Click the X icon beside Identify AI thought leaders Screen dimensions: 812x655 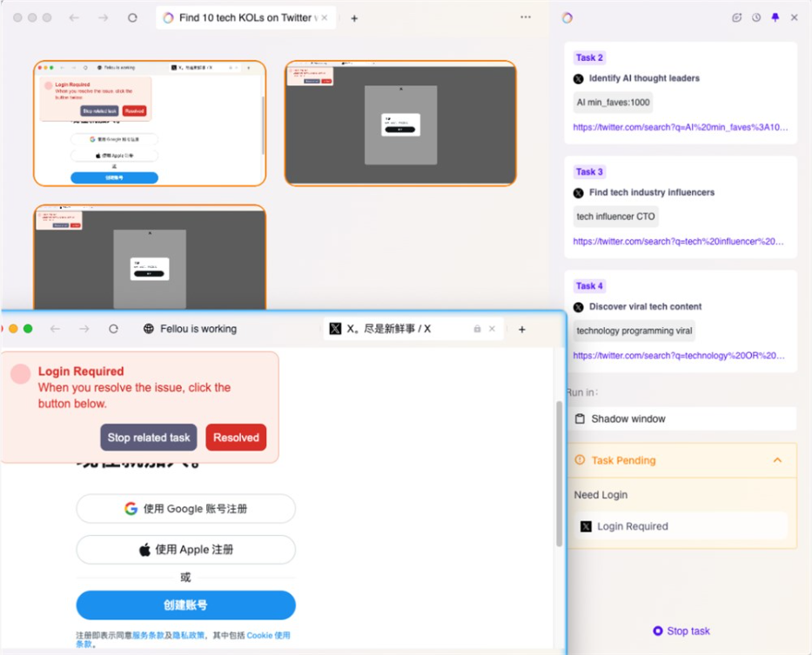click(577, 77)
